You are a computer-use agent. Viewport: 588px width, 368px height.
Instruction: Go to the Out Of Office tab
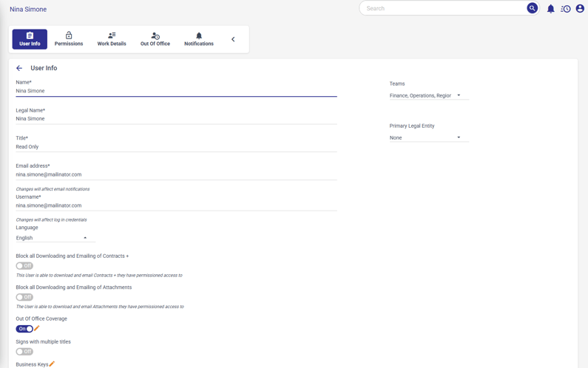coord(155,39)
